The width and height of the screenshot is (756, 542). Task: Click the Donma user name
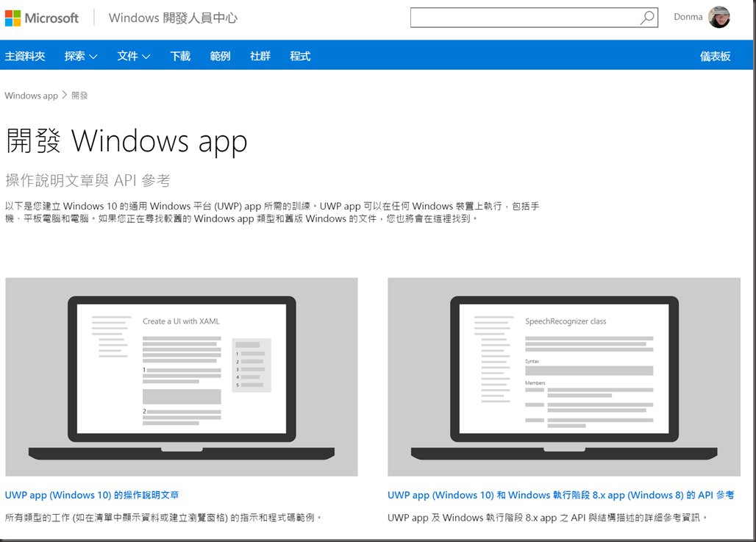[688, 17]
